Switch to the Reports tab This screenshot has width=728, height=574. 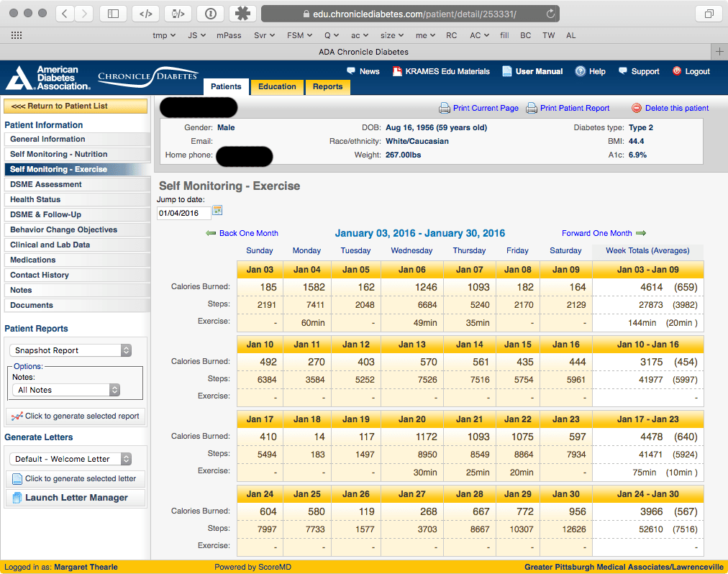tap(328, 86)
